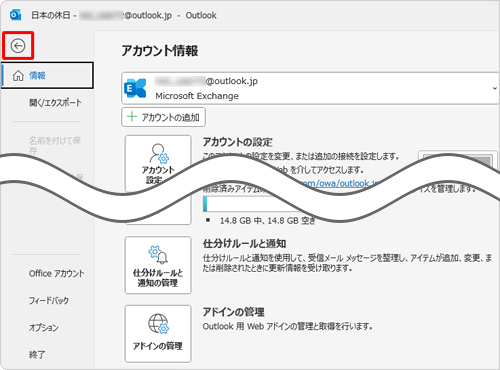Select 名前を付けて保存 in the sidebar
The height and width of the screenshot is (370, 500).
[x=55, y=145]
